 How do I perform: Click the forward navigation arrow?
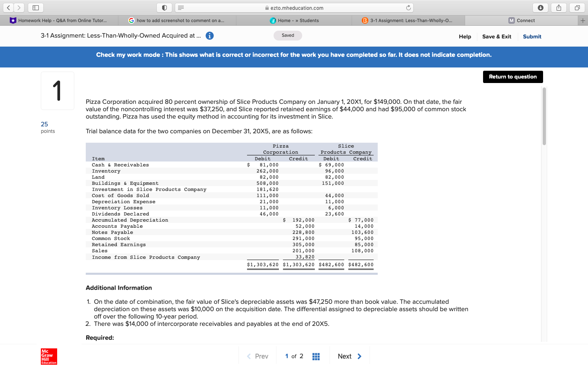click(19, 7)
